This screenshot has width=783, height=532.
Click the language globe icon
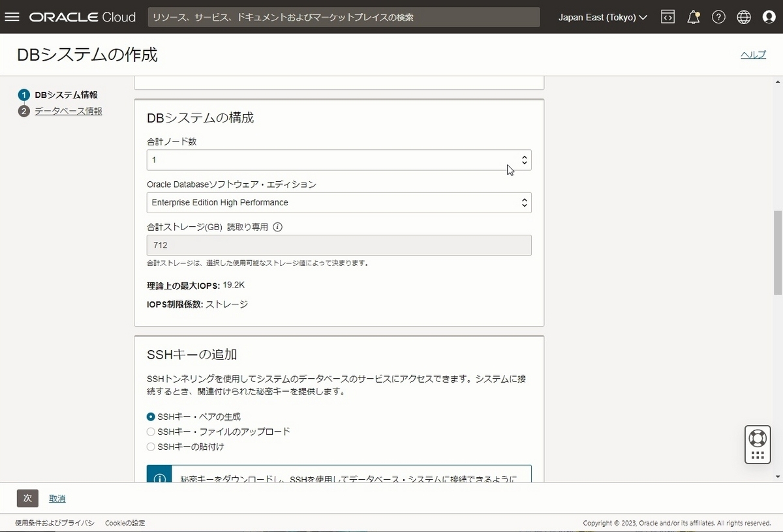point(744,17)
